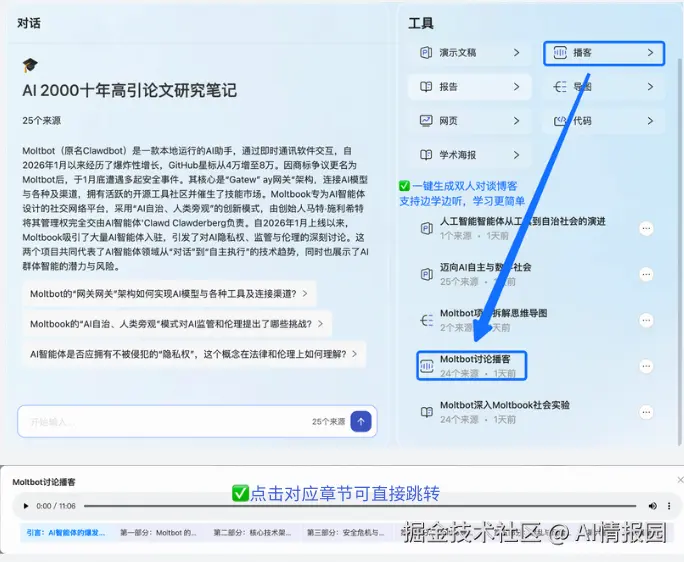Click the 0:00 / 11:06 time display
This screenshot has height=562, width=684.
[56, 506]
